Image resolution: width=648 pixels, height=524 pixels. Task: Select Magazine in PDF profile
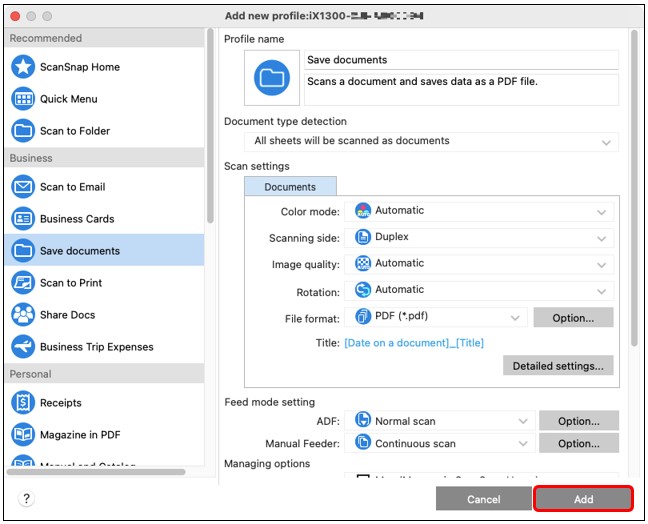point(80,435)
